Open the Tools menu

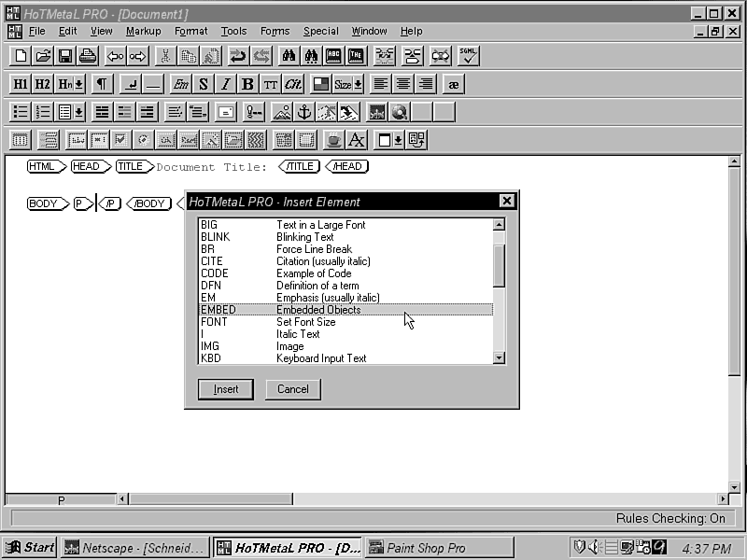(x=233, y=32)
